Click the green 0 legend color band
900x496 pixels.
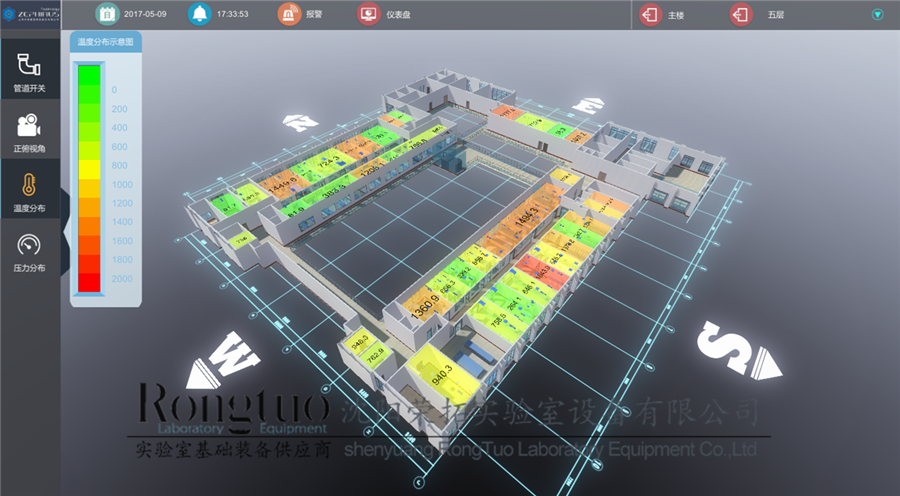89,72
